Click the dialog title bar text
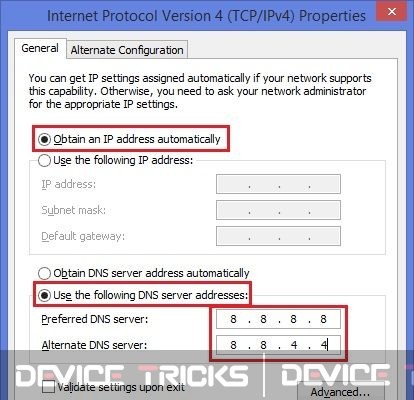This screenshot has height=400, width=414. tap(206, 16)
